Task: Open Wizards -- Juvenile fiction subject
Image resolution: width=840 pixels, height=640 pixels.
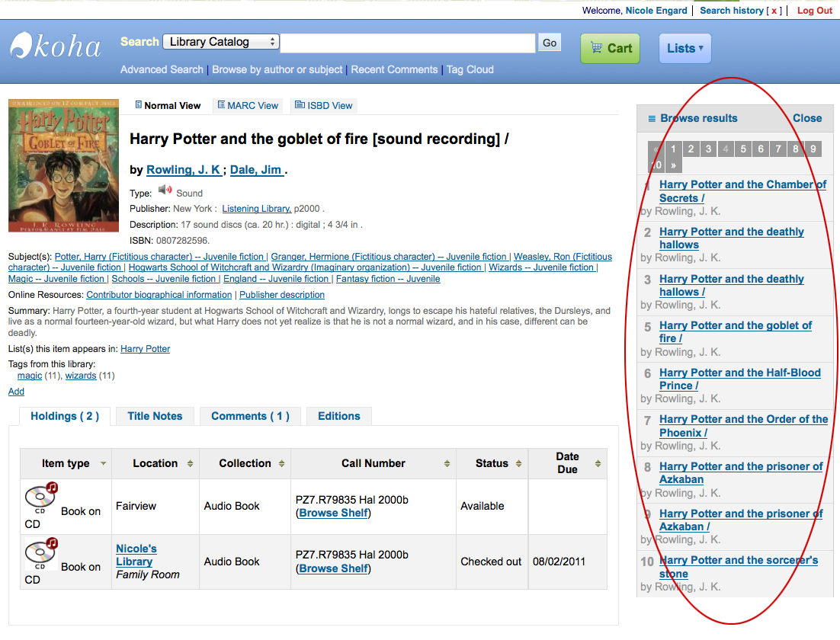Action: pos(542,267)
